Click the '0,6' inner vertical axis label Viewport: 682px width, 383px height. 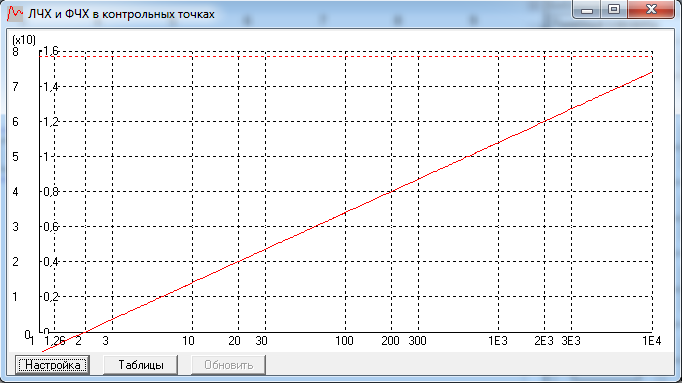pos(50,226)
